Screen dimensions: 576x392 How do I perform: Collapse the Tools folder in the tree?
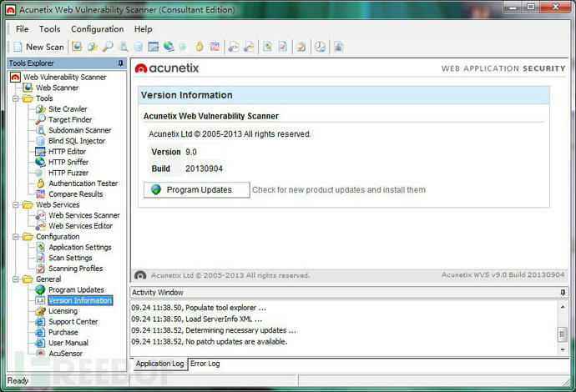point(15,98)
